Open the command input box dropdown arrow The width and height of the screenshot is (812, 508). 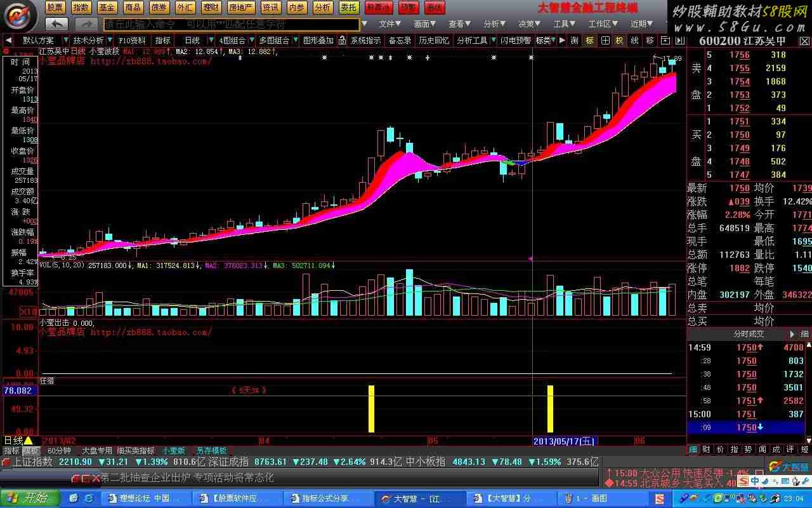(x=365, y=24)
